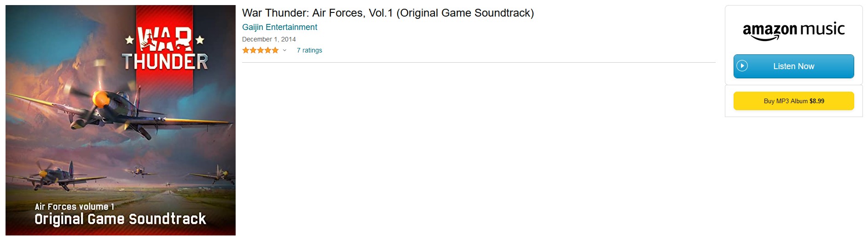This screenshot has height=241, width=868.
Task: Click the Amazon Music logo
Action: [x=793, y=31]
